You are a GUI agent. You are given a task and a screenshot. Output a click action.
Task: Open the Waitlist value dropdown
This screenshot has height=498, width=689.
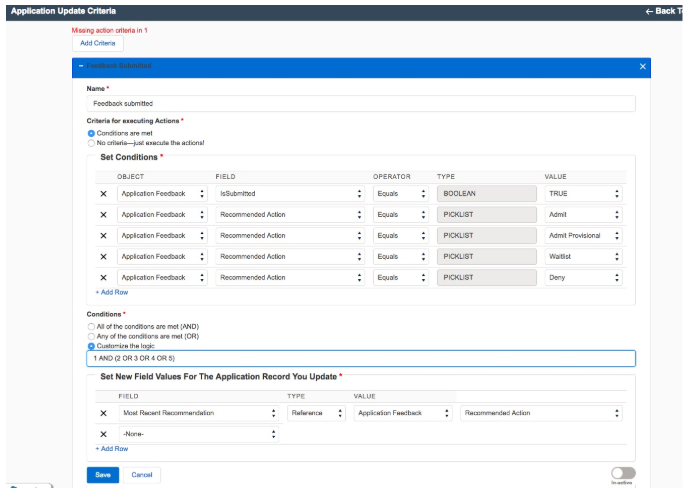(x=584, y=256)
